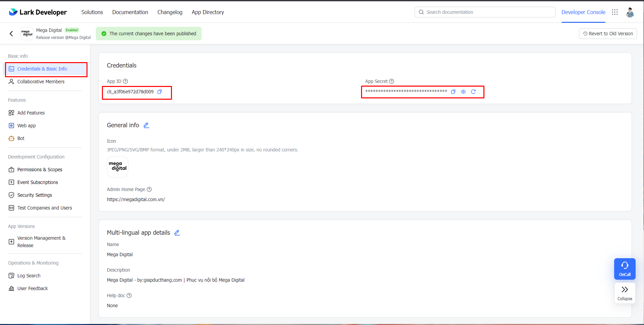Open the OnCall floating panel
644x325 pixels.
pyautogui.click(x=625, y=269)
